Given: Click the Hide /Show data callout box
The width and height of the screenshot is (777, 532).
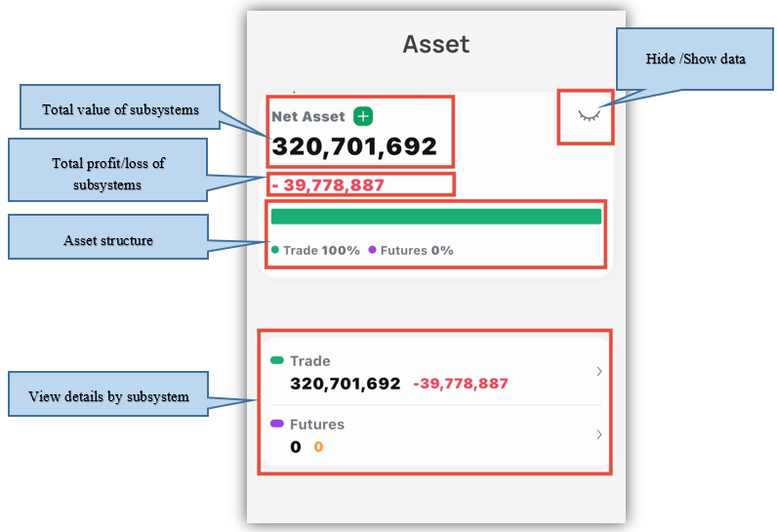Looking at the screenshot, I should click(695, 59).
